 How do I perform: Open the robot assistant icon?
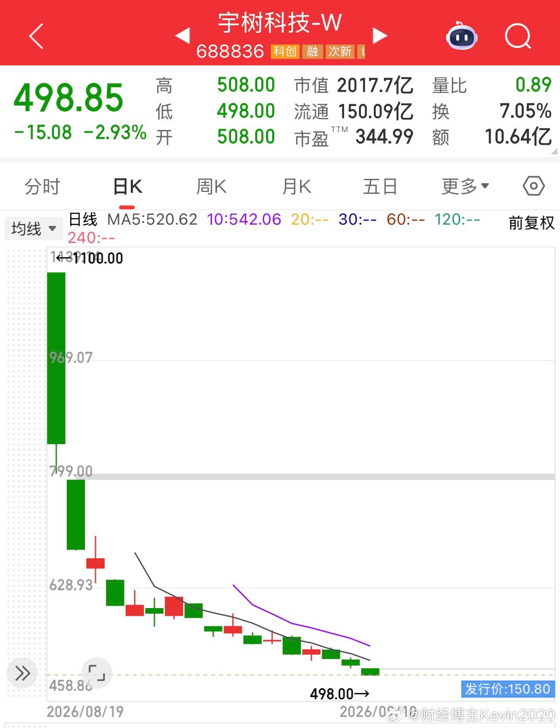(461, 36)
